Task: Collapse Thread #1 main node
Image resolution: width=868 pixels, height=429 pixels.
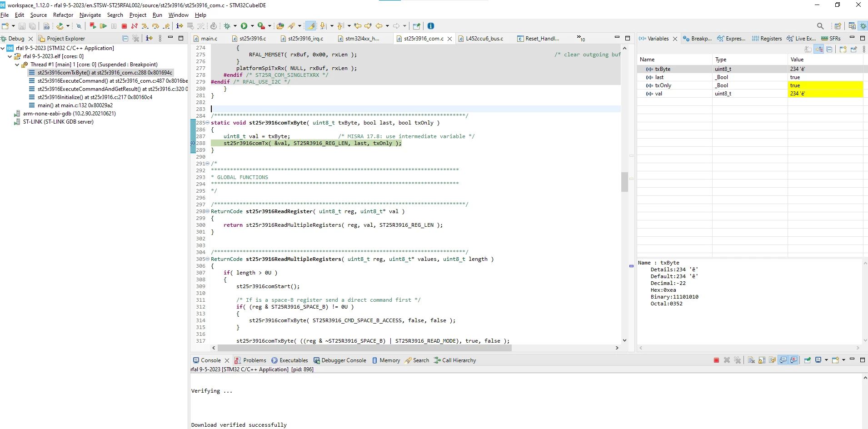Action: (x=17, y=65)
